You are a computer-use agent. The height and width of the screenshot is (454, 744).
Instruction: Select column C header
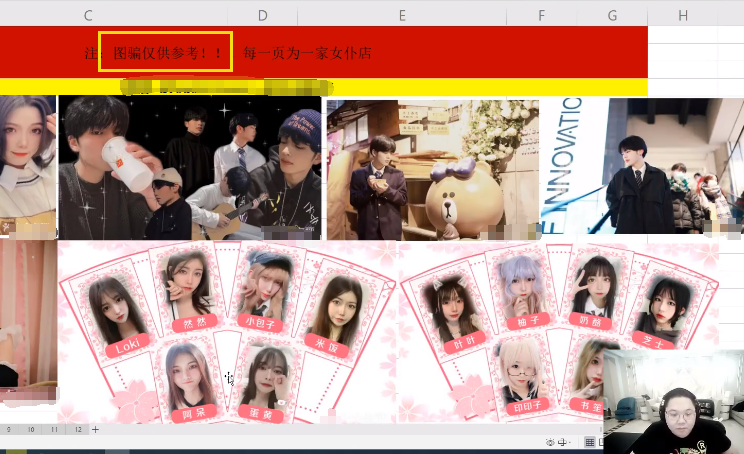coord(88,16)
